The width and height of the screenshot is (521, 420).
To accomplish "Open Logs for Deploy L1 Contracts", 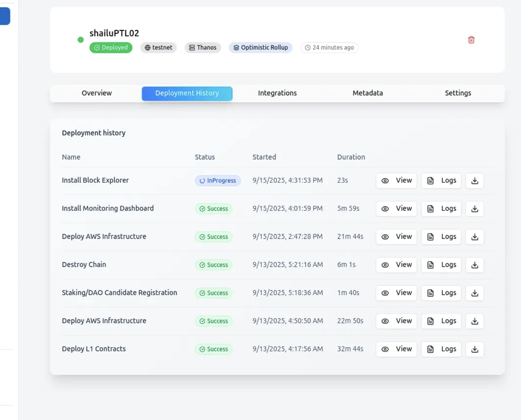I will point(441,349).
